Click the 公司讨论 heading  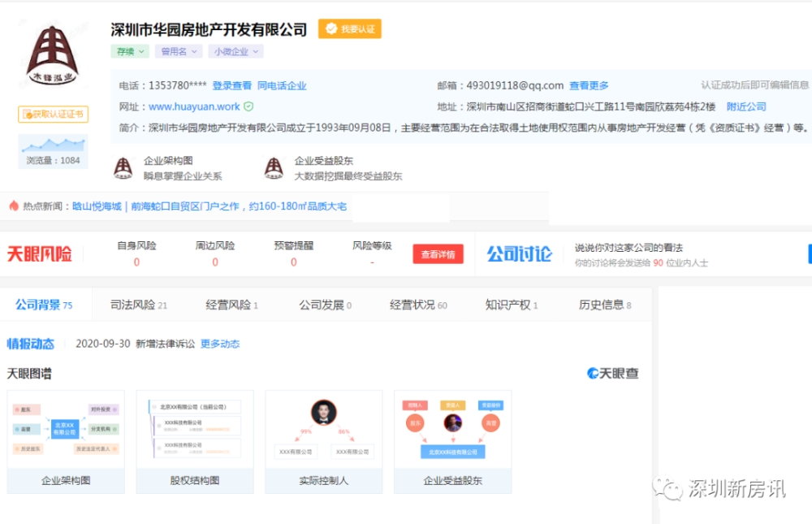tap(520, 254)
